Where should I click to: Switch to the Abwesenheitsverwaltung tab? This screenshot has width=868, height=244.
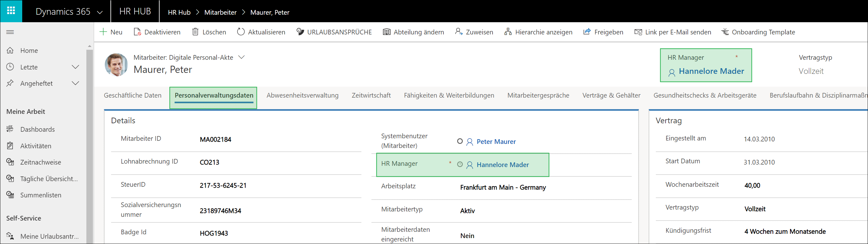point(302,95)
